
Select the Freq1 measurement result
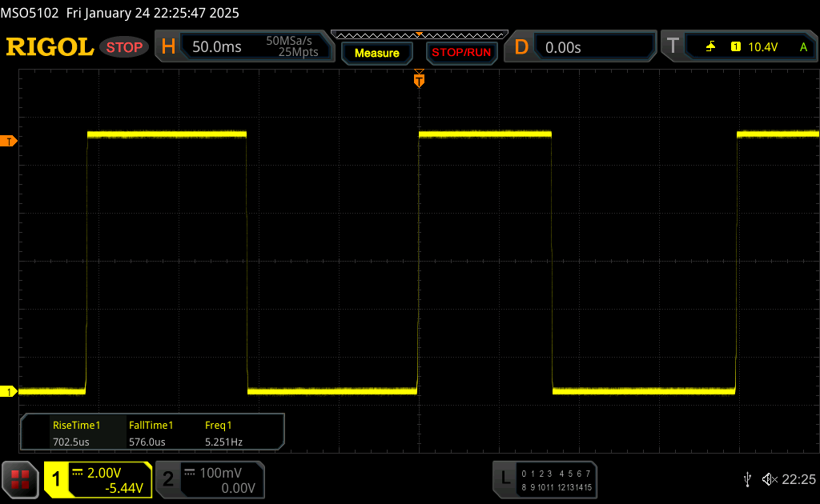(x=223, y=434)
